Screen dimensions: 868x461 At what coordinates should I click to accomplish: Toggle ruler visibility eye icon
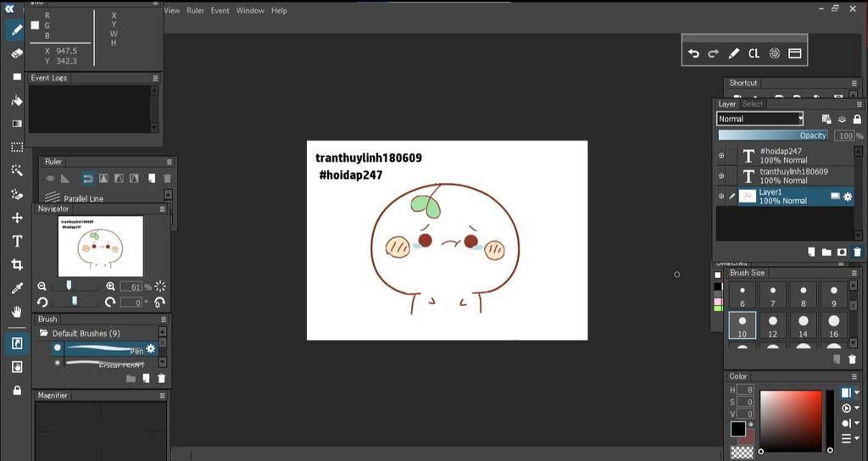point(50,178)
